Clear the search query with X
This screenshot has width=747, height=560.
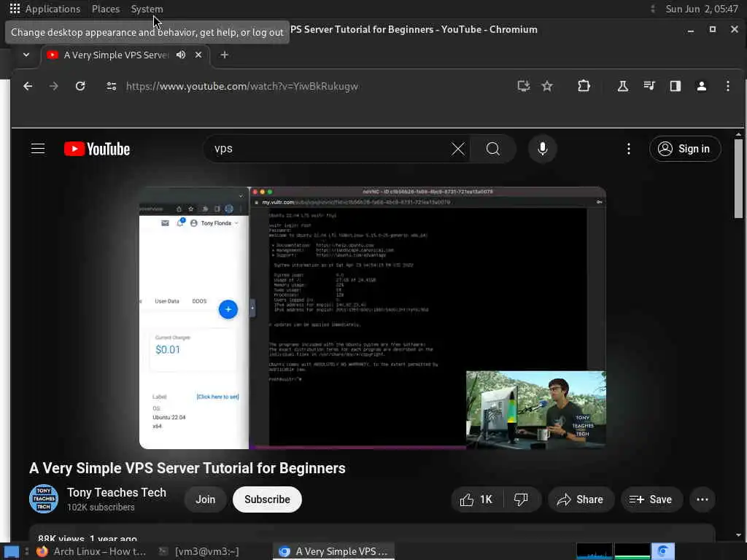click(458, 149)
